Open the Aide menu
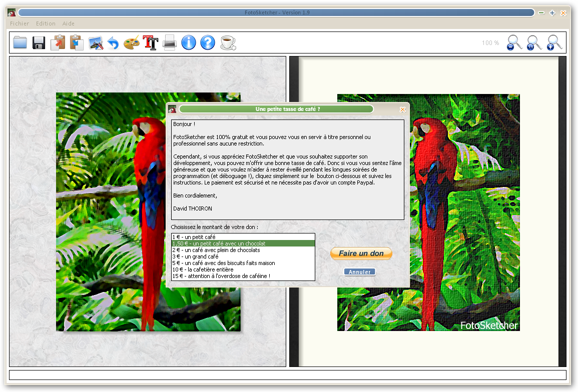578x392 pixels. [x=69, y=23]
